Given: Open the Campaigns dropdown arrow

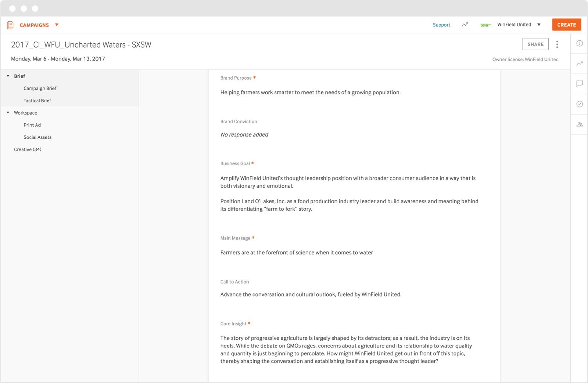Looking at the screenshot, I should 57,25.
